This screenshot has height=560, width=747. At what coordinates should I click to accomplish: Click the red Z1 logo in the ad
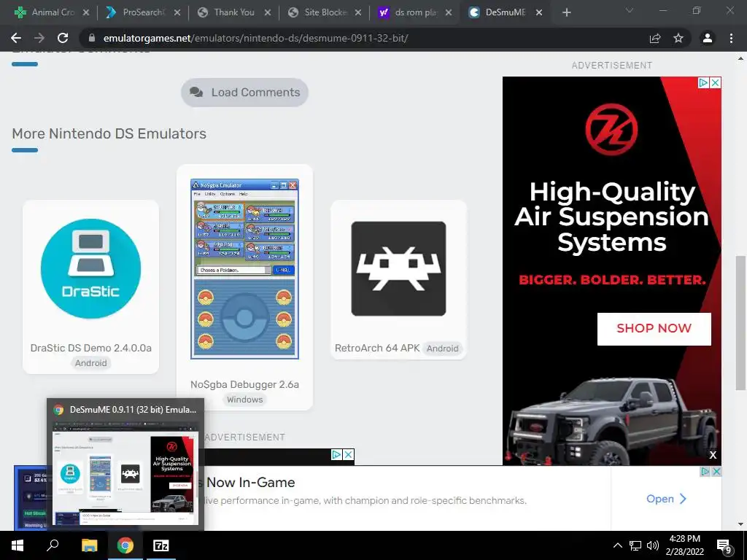611,130
